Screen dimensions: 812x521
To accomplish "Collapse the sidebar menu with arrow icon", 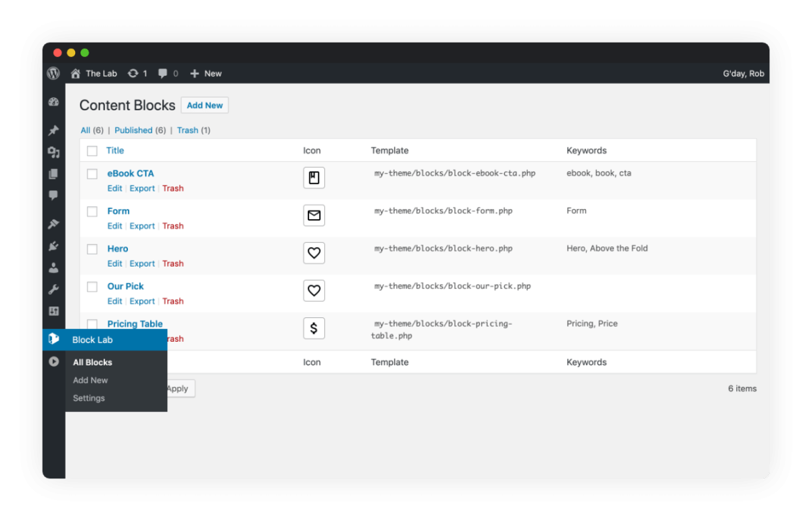I will pos(53,362).
